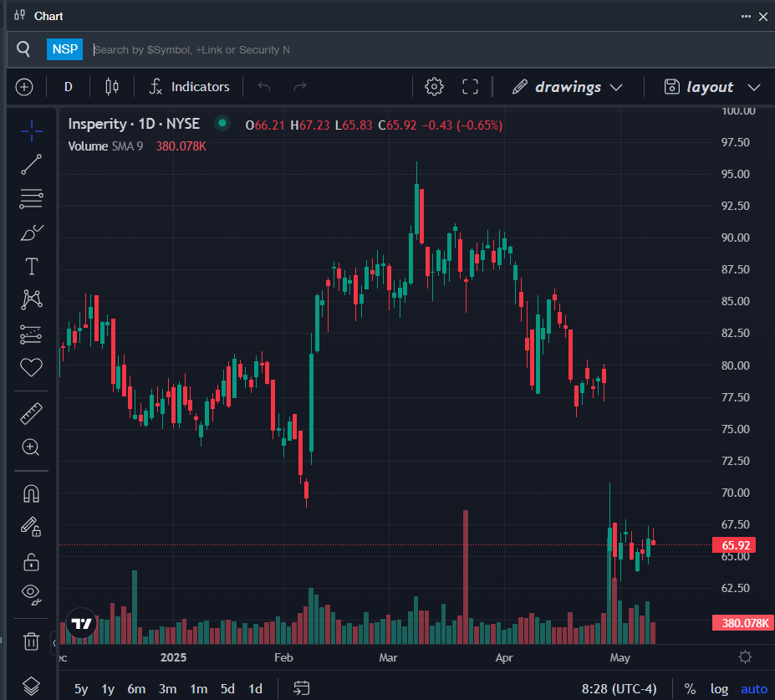Collapse the drawing toolbar arrow
Screen dimensions: 775x700
tap(54, 642)
